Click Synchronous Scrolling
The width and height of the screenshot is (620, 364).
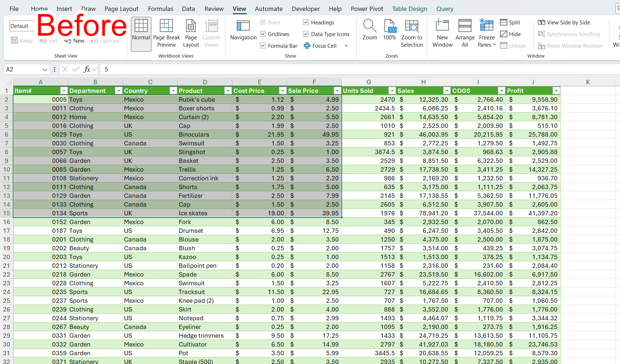(569, 34)
